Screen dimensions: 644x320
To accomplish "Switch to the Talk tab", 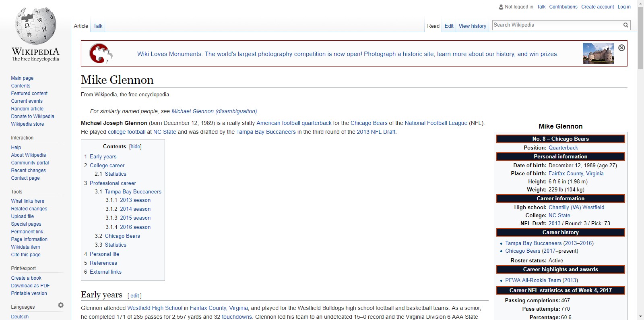I will [x=98, y=26].
